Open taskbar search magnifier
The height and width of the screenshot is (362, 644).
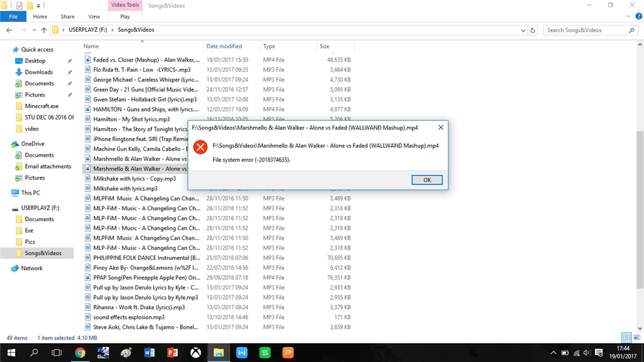pos(34,353)
